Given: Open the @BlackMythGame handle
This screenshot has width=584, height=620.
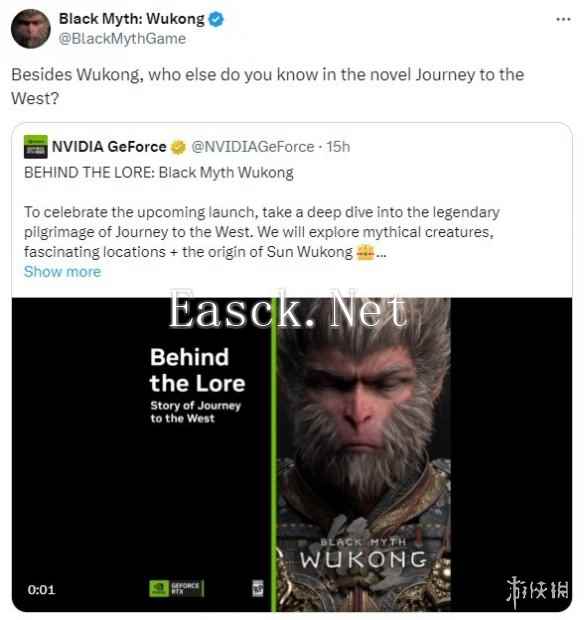Looking at the screenshot, I should [122, 39].
